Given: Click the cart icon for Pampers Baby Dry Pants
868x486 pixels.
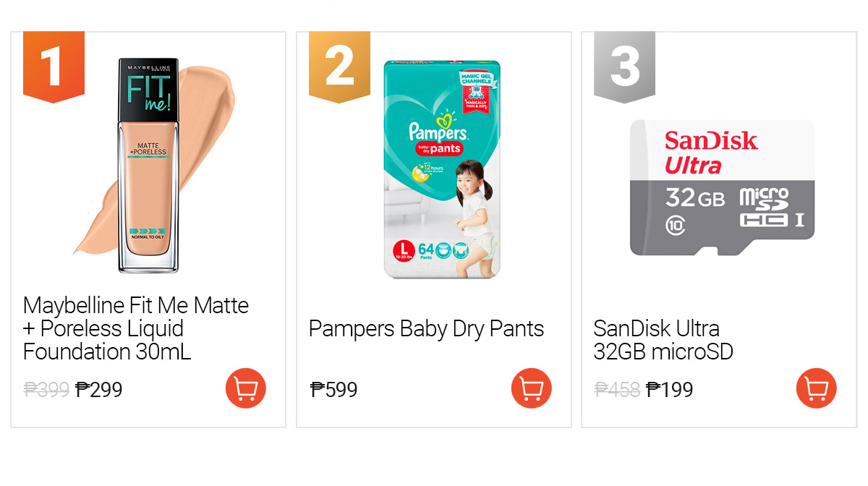Looking at the screenshot, I should coord(532,388).
